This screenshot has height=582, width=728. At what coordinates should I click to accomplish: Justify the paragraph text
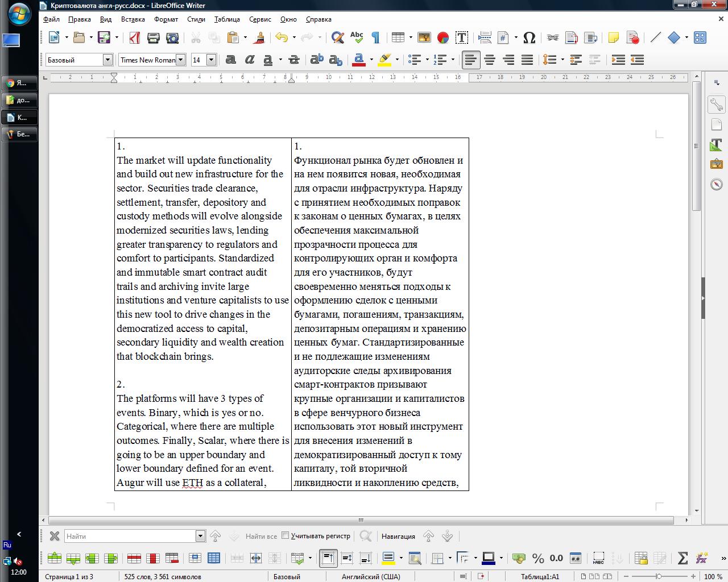point(527,60)
